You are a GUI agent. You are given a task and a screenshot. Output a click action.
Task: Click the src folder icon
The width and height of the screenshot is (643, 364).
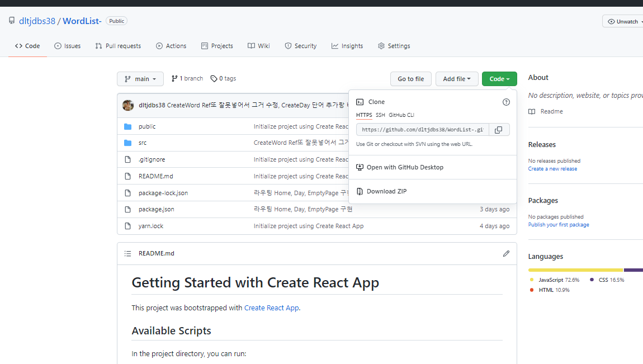[128, 143]
